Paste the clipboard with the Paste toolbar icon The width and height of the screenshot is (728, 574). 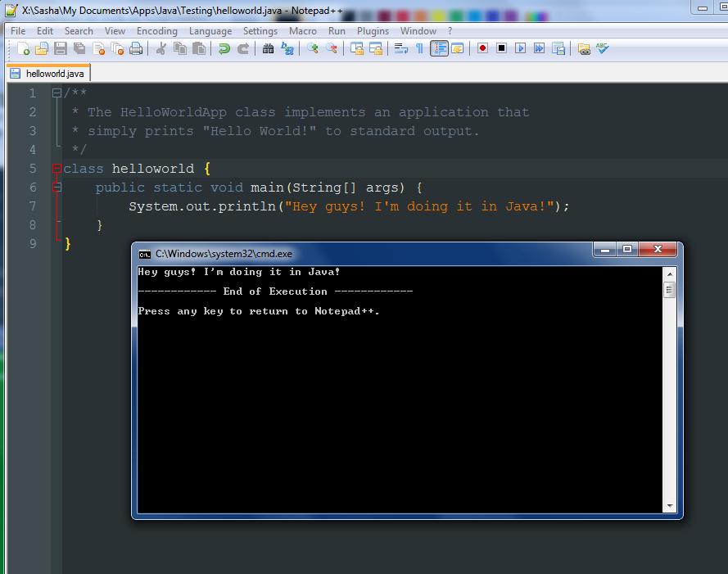click(199, 48)
